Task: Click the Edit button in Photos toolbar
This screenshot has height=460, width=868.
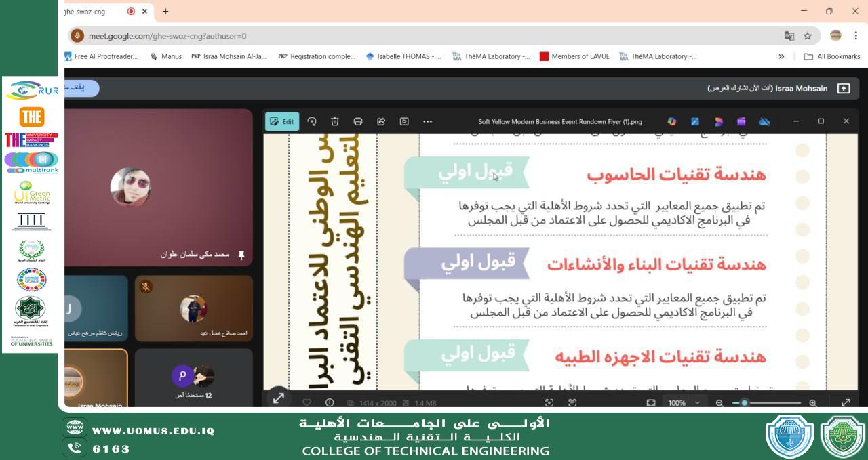Action: pos(281,121)
